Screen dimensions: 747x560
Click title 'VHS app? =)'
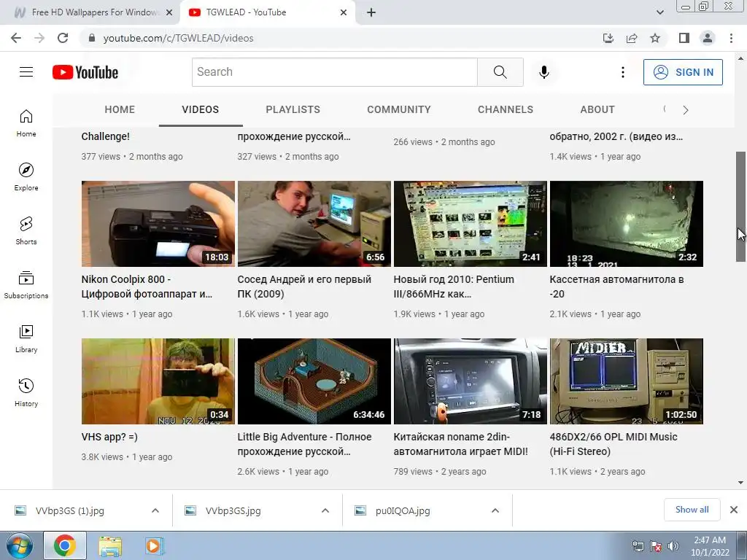109,437
